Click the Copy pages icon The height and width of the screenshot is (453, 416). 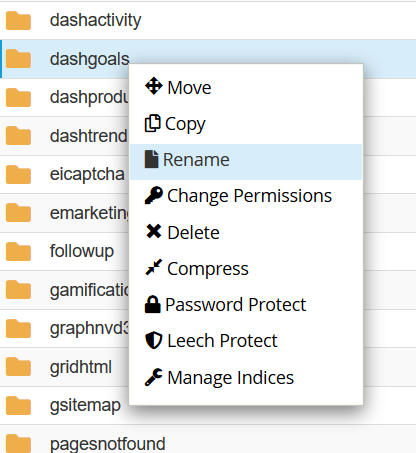tap(153, 123)
